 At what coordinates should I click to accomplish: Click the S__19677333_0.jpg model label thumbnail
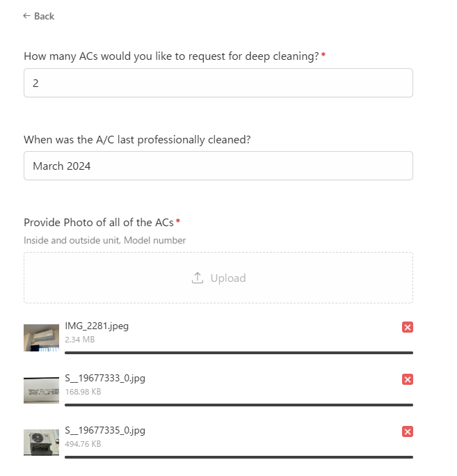click(x=41, y=390)
